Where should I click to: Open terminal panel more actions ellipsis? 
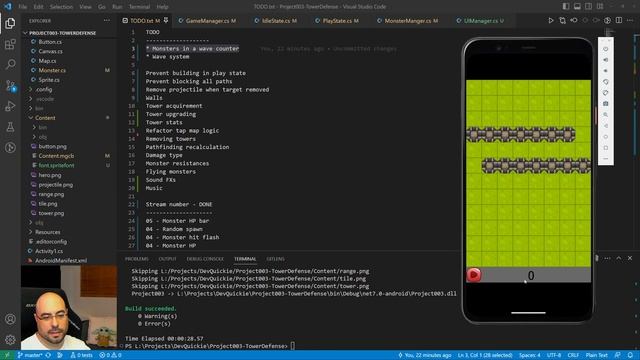tap(607, 258)
